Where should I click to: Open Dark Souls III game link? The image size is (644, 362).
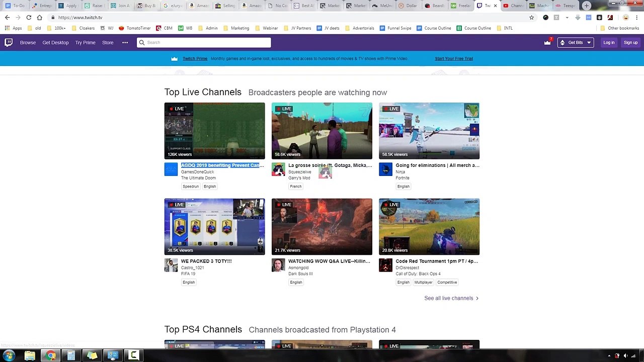coord(300,274)
